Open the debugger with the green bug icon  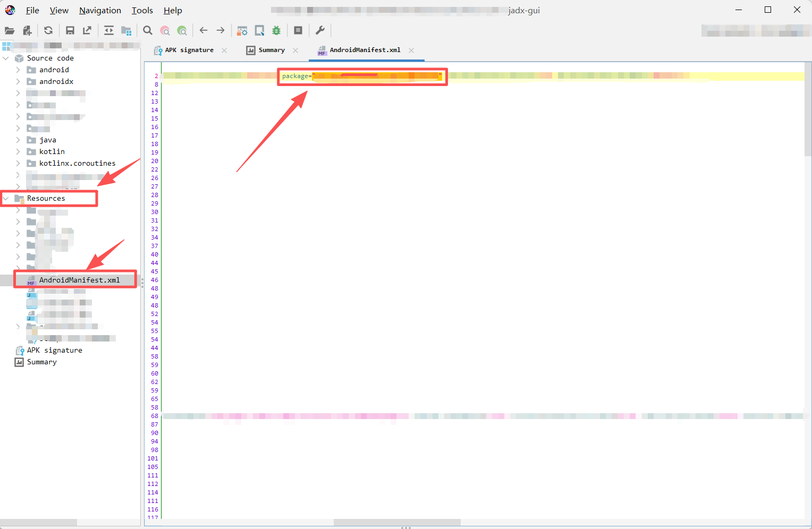click(x=276, y=31)
